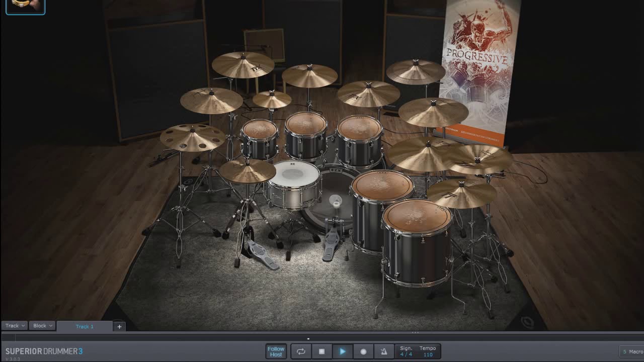Open the Macro controls button

click(x=632, y=351)
